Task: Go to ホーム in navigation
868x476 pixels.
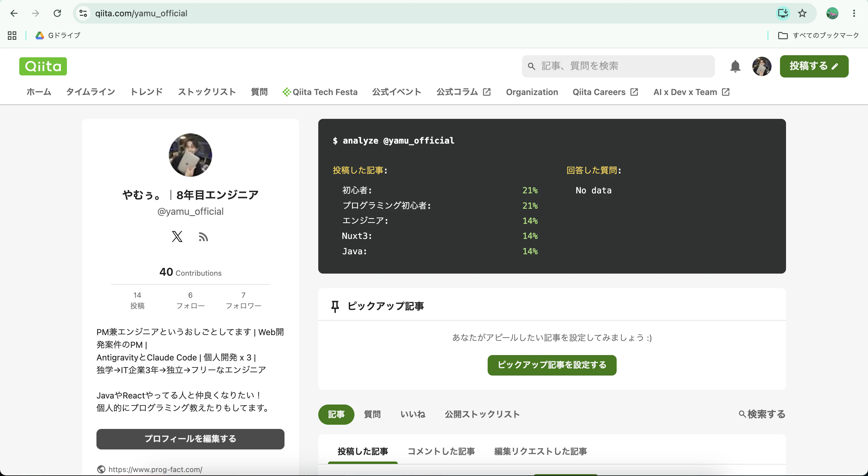Action: point(39,92)
